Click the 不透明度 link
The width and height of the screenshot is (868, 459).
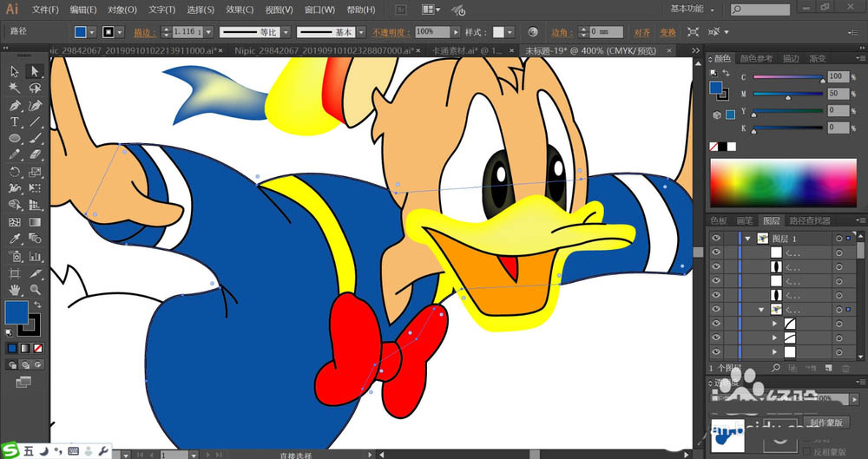coord(392,32)
